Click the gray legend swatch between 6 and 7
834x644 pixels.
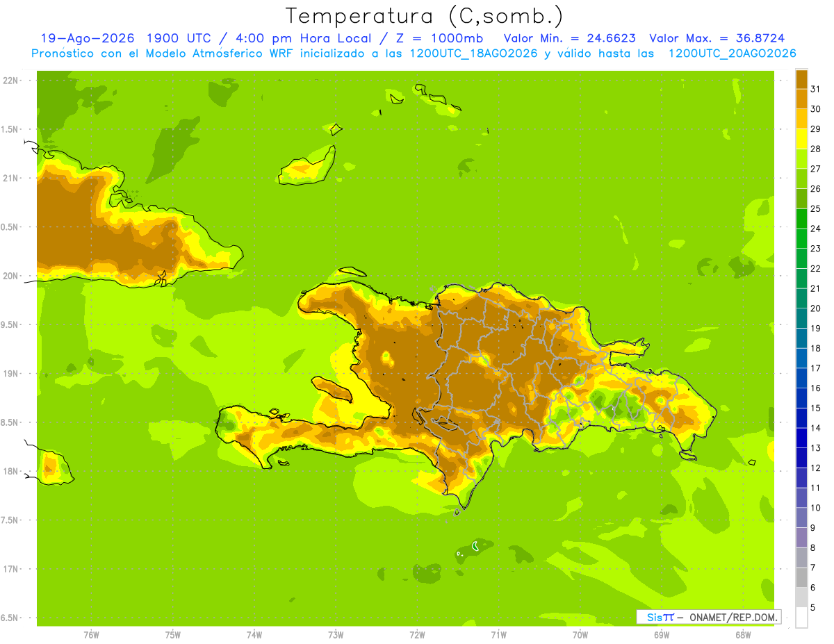[801, 577]
